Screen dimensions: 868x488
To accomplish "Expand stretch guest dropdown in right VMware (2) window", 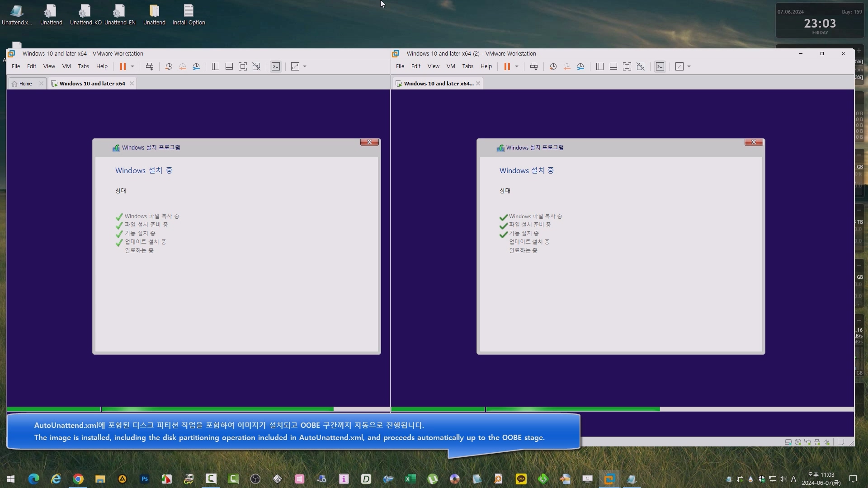I will (x=689, y=66).
